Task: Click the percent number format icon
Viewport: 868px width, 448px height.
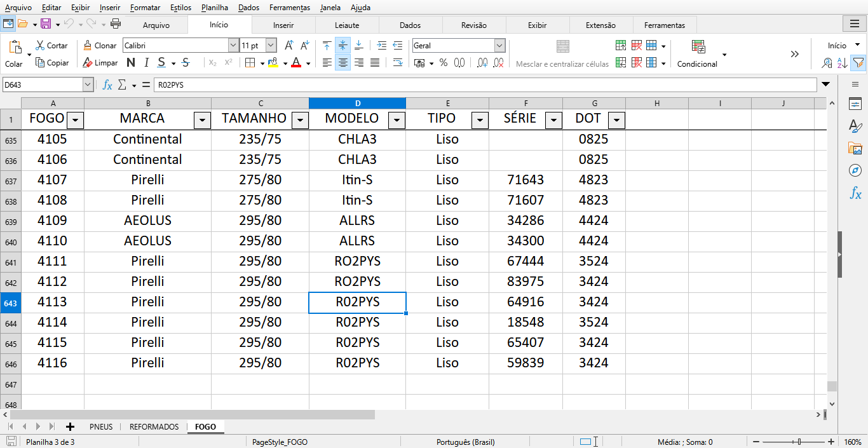Action: click(444, 63)
